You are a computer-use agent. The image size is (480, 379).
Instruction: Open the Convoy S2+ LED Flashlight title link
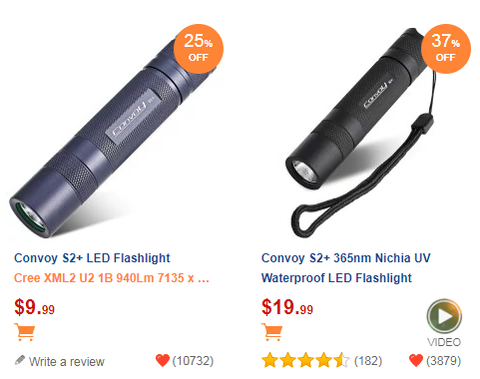coord(92,258)
